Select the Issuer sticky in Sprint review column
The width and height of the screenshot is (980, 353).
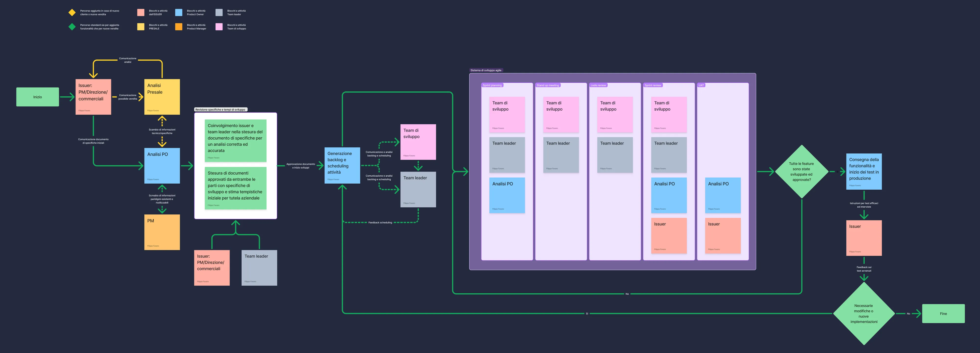669,236
